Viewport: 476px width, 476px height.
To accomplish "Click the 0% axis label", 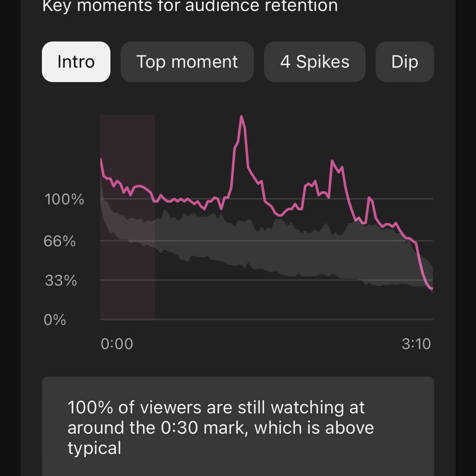I will pos(55,320).
